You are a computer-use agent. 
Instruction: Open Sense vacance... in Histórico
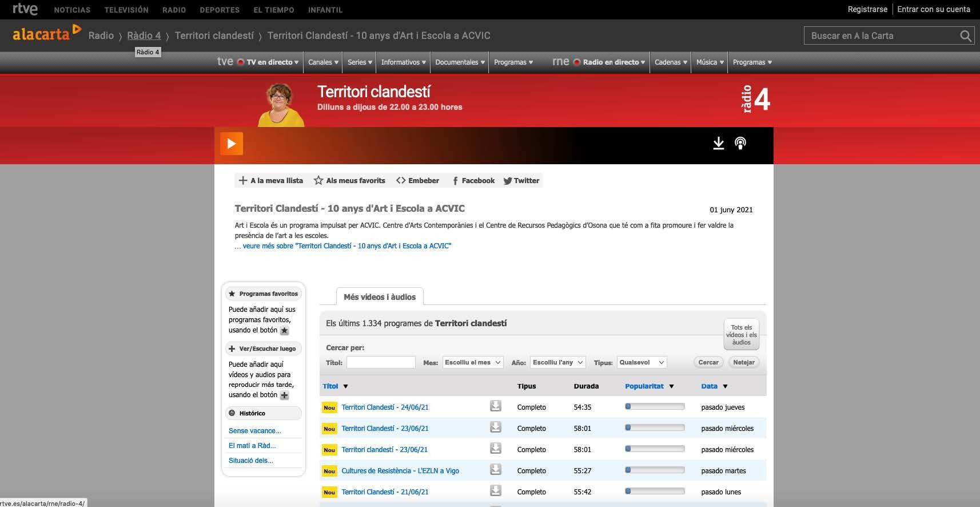pyautogui.click(x=255, y=431)
